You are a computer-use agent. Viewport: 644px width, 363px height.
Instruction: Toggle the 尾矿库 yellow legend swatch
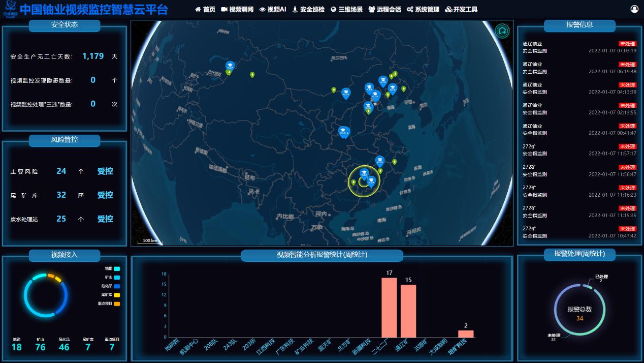coord(117,295)
